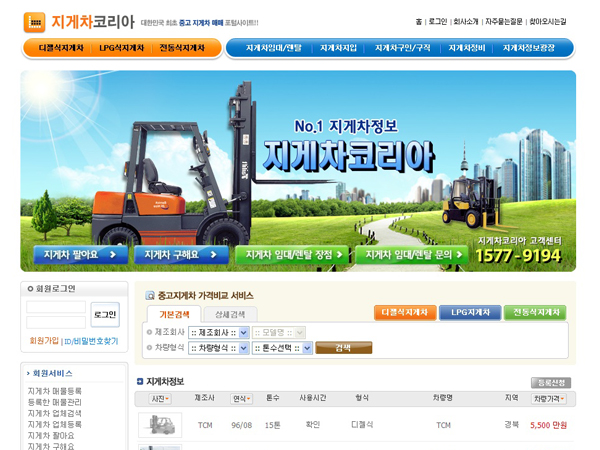600x450 pixels.
Task: Open the forklift thumbnail in the TCM listing
Action: point(160,425)
